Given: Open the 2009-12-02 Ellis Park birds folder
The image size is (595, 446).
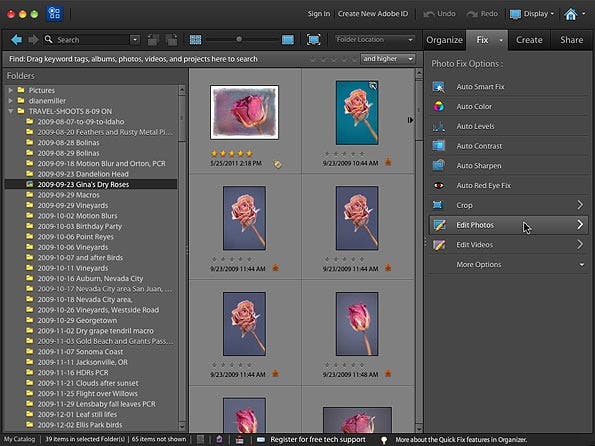Looking at the screenshot, I should [x=80, y=425].
